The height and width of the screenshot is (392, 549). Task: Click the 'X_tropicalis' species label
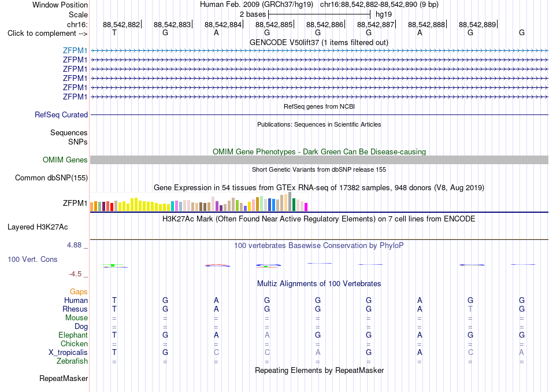pyautogui.click(x=68, y=353)
